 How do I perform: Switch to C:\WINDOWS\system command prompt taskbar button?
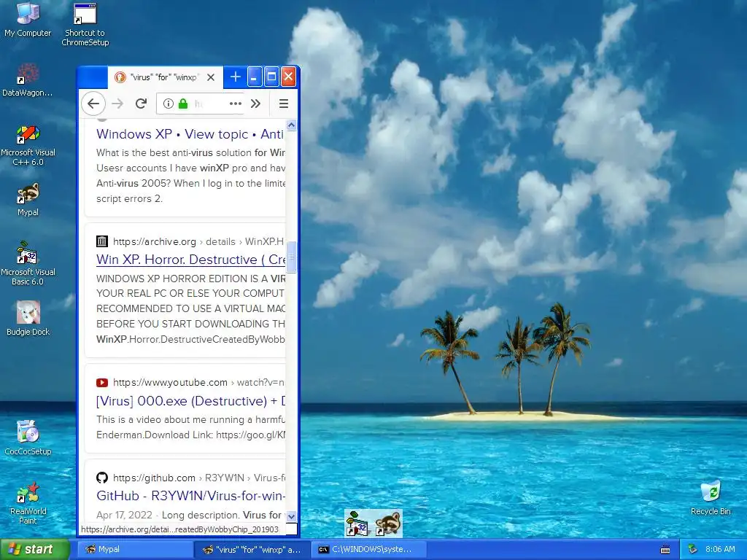368,550
